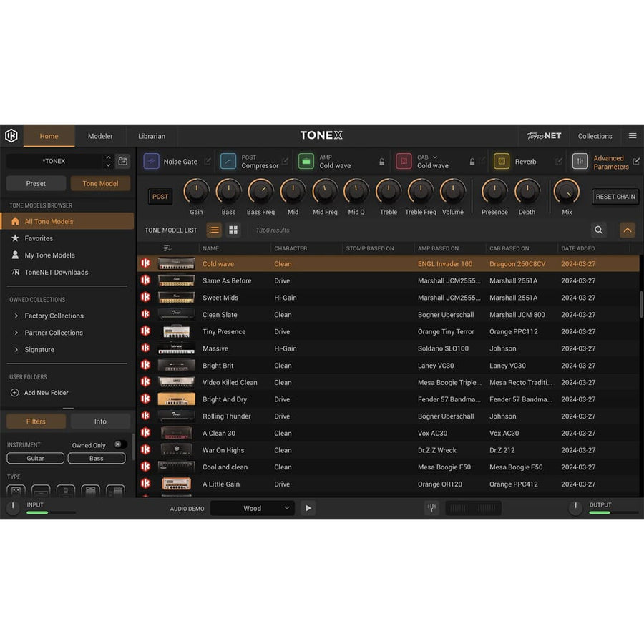Toggle the AMP Cold wave module icon
The width and height of the screenshot is (644, 644).
point(306,162)
